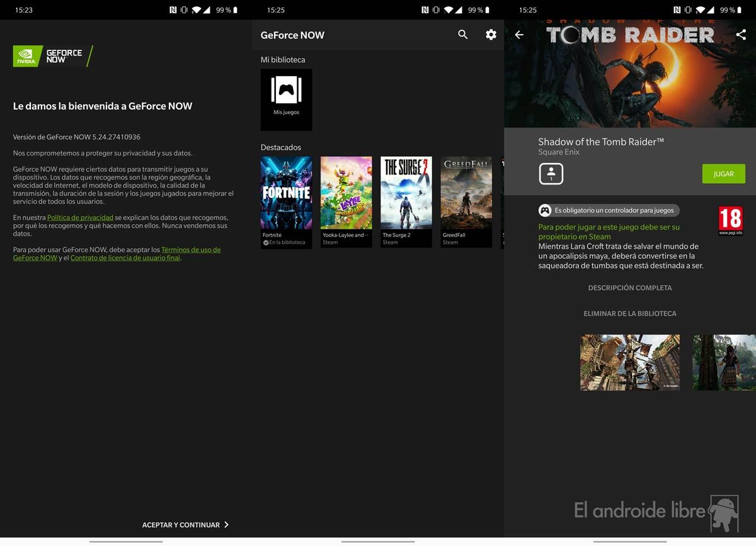Screen dimensions: 756x546
Task: Expand DESCRIPCIÓN COMPLETA of the game
Action: coord(629,288)
